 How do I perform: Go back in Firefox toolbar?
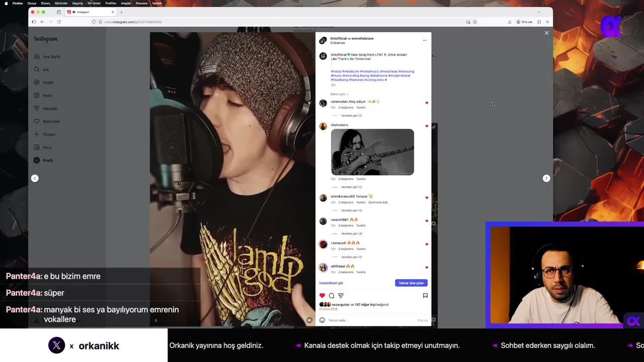pos(42,22)
